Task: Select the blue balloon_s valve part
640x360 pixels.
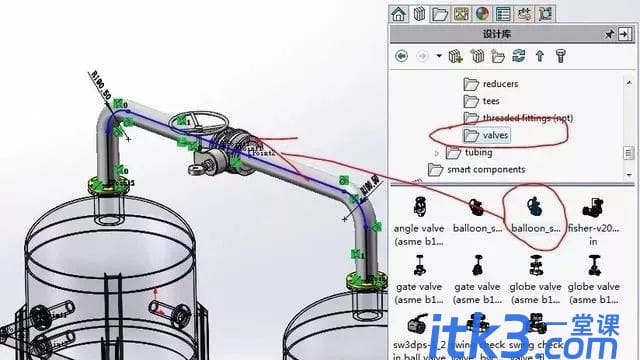Action: click(535, 215)
